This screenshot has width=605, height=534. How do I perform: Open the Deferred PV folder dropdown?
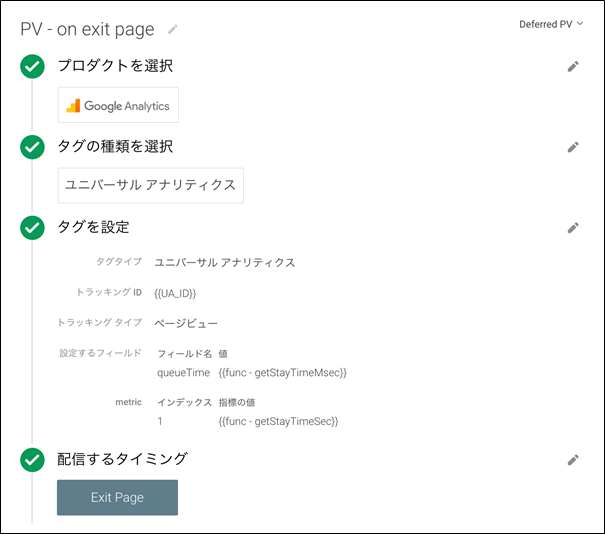pos(552,23)
